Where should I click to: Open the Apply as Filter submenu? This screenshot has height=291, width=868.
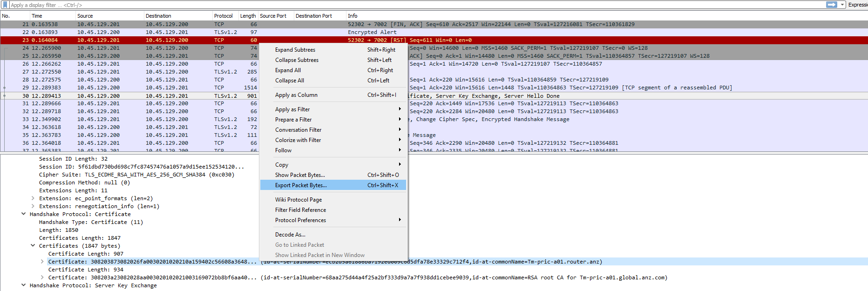292,109
